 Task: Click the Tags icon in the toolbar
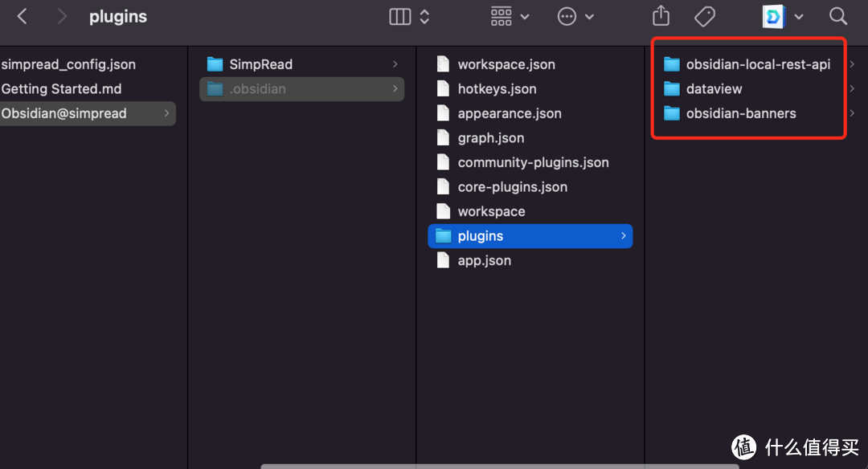coord(705,16)
